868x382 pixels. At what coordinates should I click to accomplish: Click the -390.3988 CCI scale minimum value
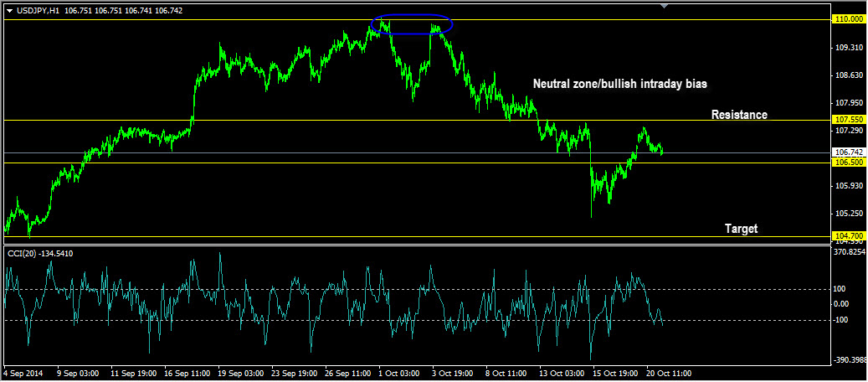[x=850, y=360]
